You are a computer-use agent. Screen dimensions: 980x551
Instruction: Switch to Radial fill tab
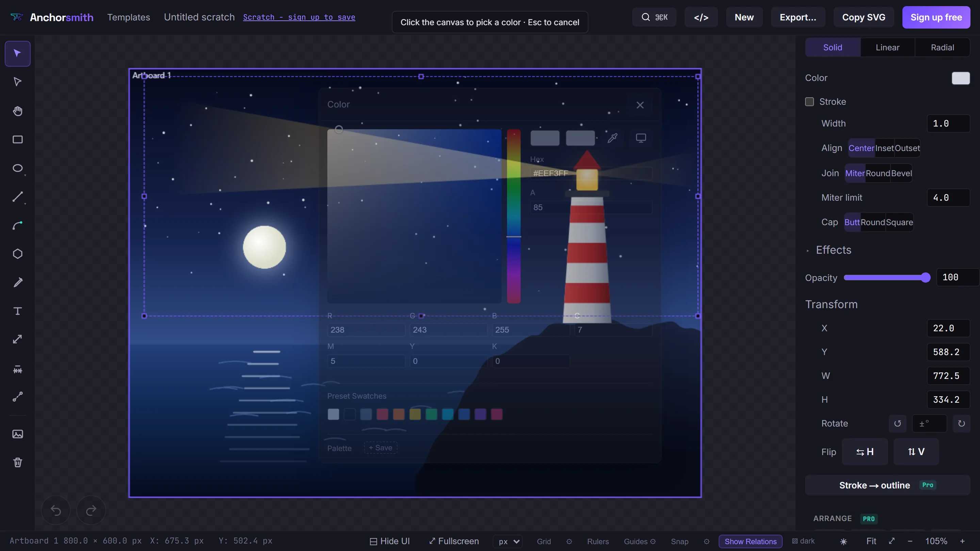(x=942, y=48)
